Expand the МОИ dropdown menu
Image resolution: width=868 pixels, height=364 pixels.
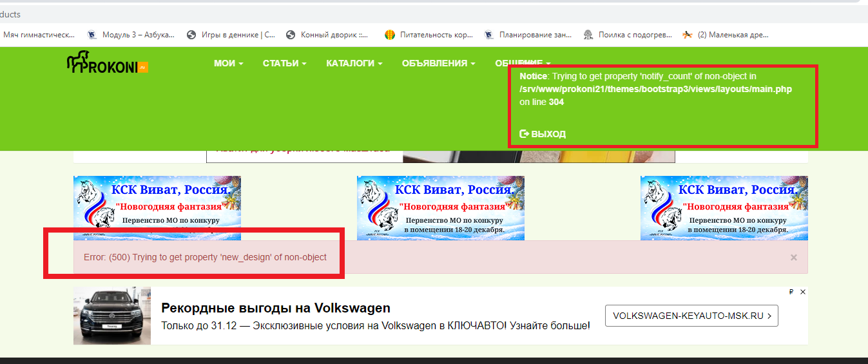coord(229,63)
